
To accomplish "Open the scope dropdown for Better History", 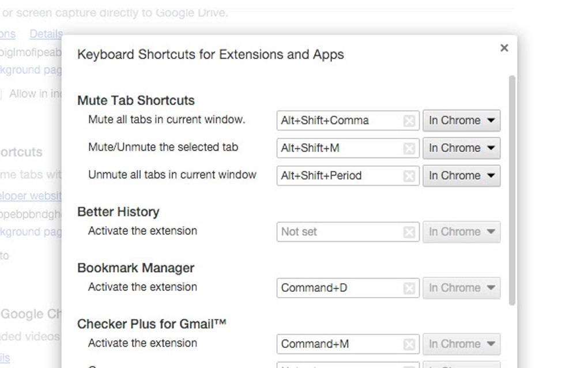I will 461,231.
